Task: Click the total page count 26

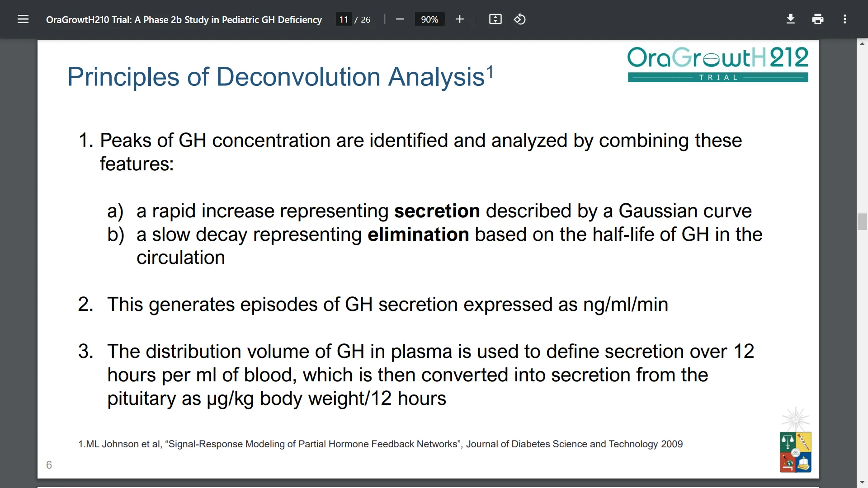Action: coord(365,19)
